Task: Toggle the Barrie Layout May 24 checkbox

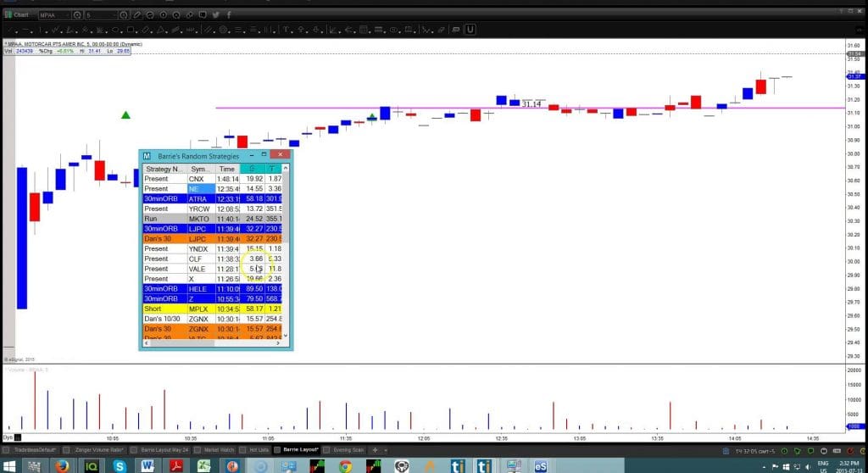Action: [133, 450]
